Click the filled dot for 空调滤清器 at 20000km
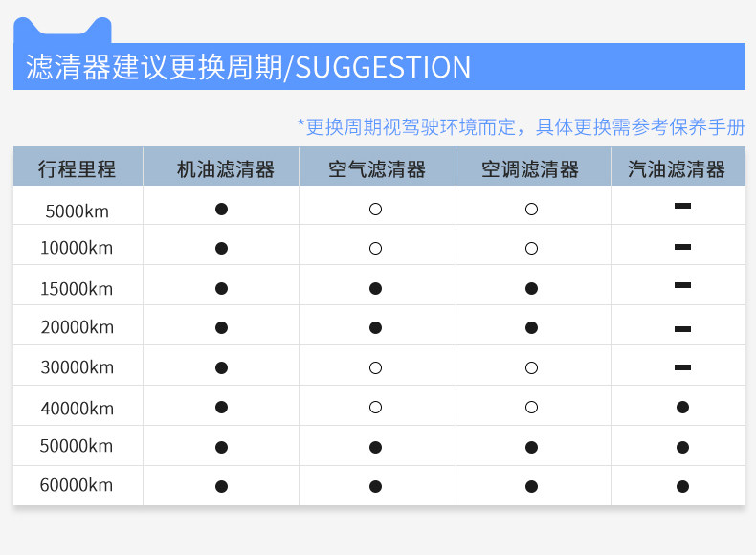 [x=531, y=327]
